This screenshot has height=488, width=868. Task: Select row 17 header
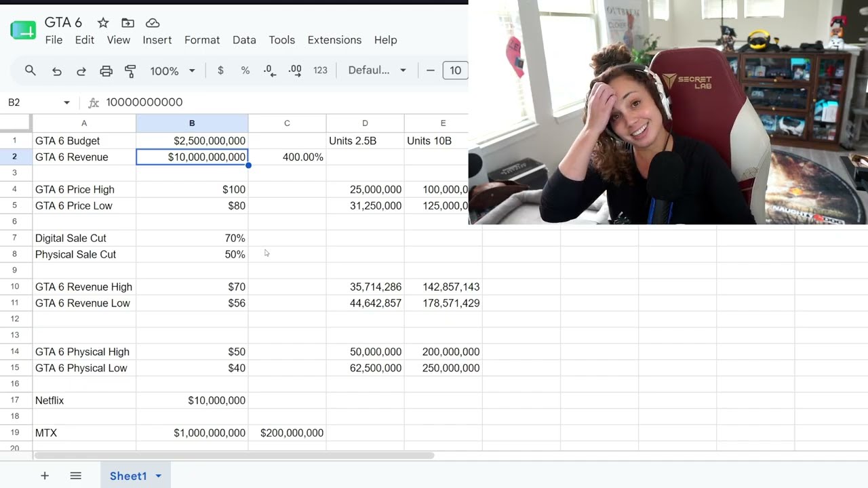coord(15,401)
